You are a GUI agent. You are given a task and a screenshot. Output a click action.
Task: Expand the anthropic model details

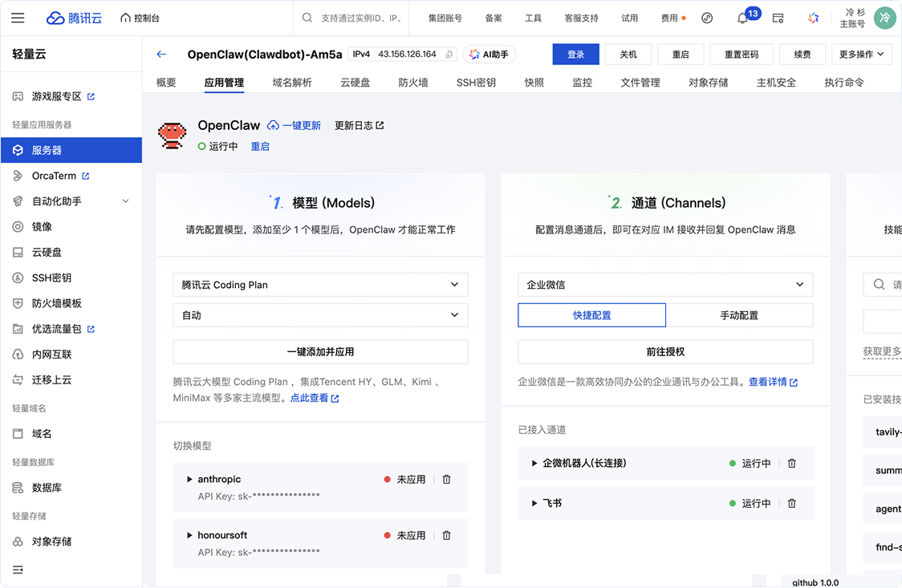click(x=190, y=479)
